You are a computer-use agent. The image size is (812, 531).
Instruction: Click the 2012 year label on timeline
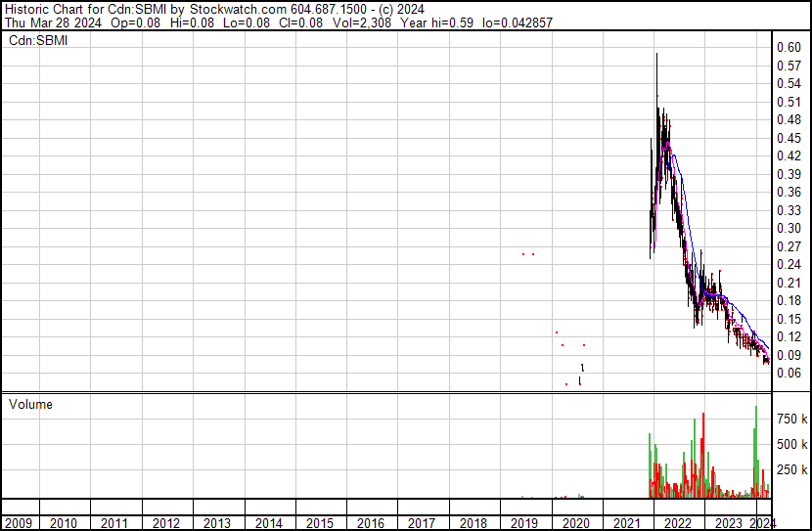click(166, 523)
